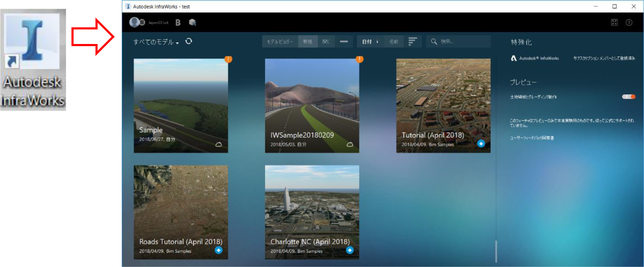Image resolution: width=644 pixels, height=267 pixels.
Task: Select the モデルビルダー tab
Action: pyautogui.click(x=280, y=42)
